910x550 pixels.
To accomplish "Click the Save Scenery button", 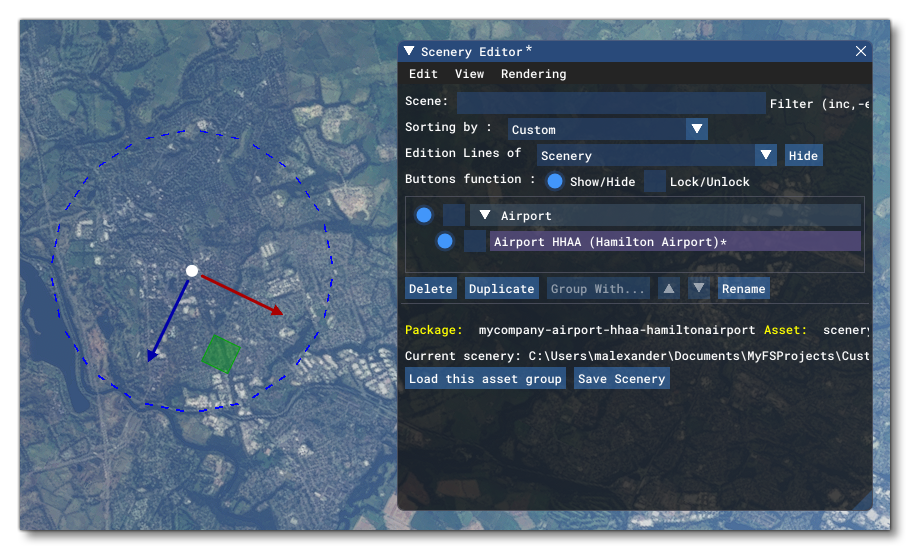I will point(621,379).
